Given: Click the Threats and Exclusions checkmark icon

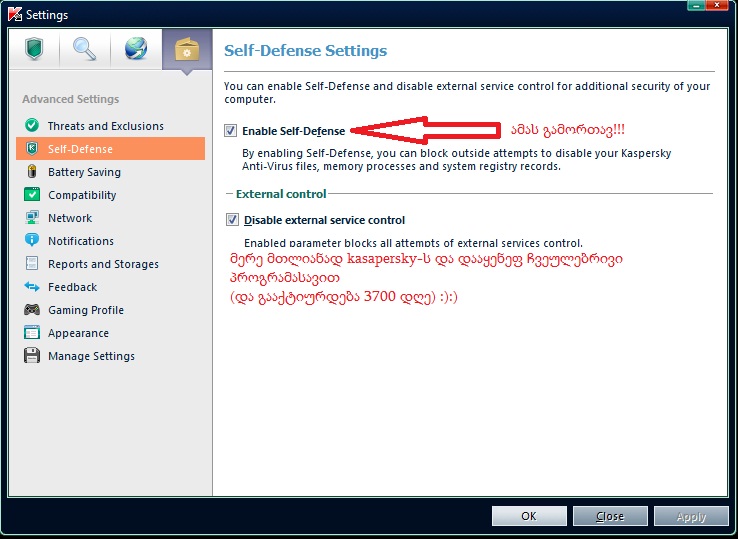Looking at the screenshot, I should (32, 125).
